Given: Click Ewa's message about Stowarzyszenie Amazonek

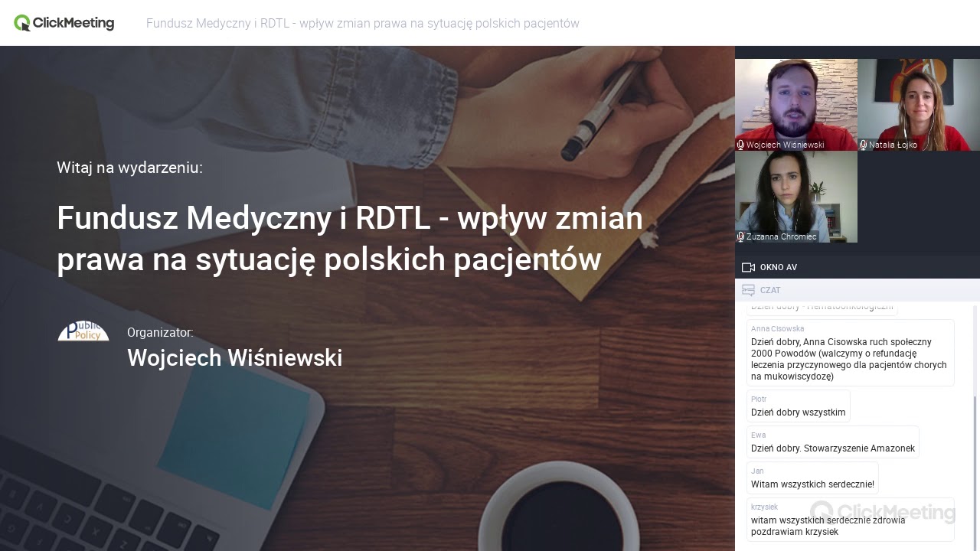Looking at the screenshot, I should [833, 442].
